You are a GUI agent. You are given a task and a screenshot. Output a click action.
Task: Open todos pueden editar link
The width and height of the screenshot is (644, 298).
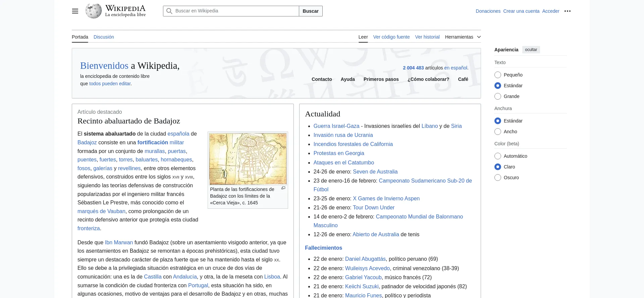pos(110,84)
